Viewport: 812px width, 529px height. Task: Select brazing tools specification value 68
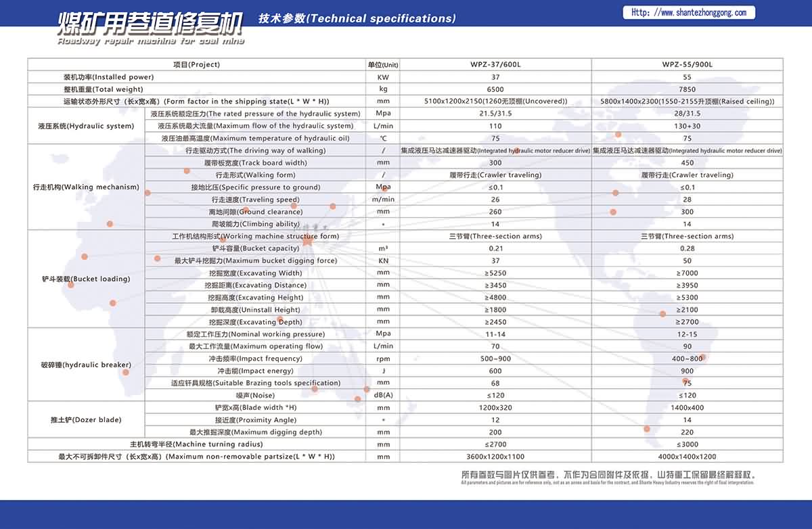pyautogui.click(x=495, y=383)
